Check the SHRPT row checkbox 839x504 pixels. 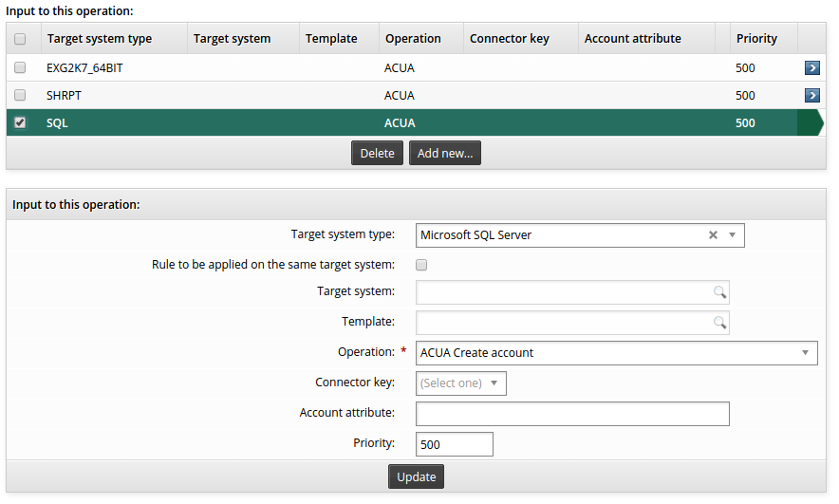(21, 96)
